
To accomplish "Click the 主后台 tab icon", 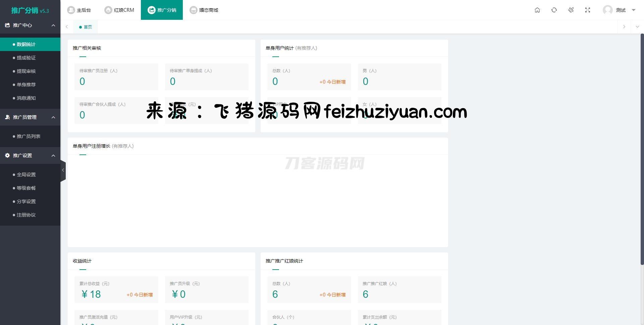I will (x=71, y=10).
